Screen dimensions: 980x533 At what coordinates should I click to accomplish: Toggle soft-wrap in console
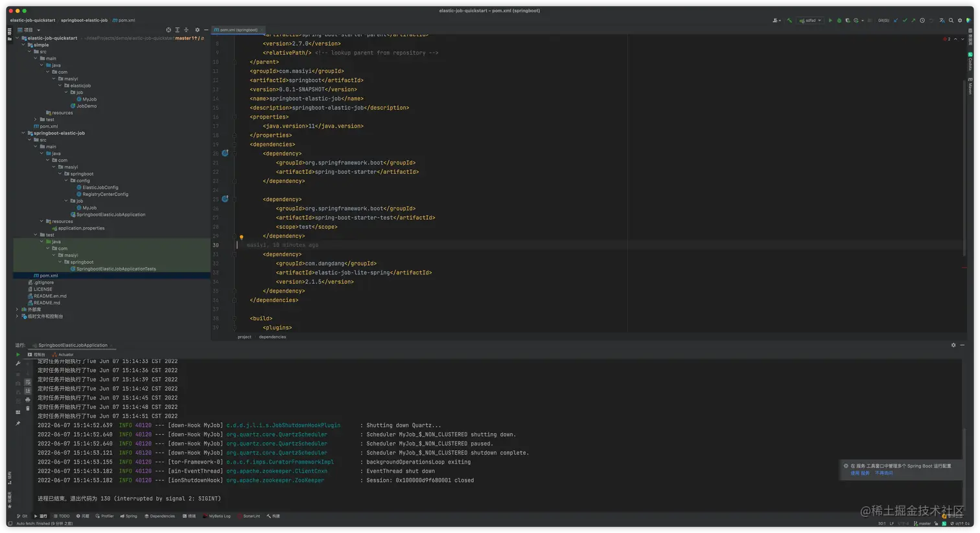pyautogui.click(x=28, y=383)
